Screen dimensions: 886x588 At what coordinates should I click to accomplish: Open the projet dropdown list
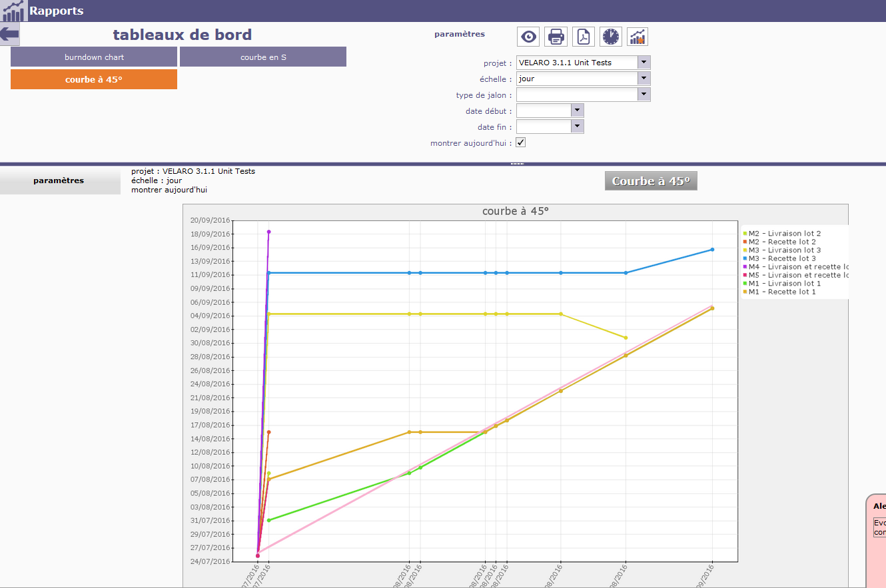(x=644, y=63)
